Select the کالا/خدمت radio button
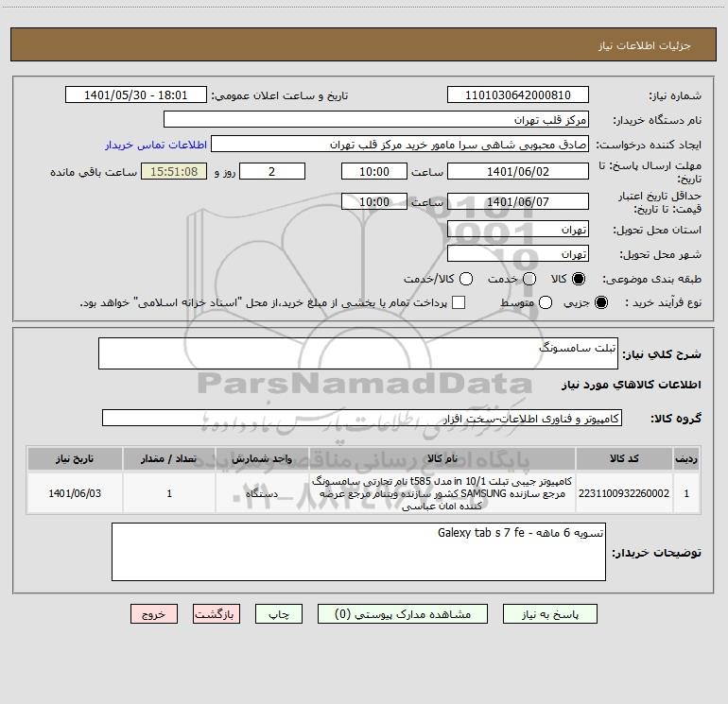The width and height of the screenshot is (728, 704). coord(466,279)
